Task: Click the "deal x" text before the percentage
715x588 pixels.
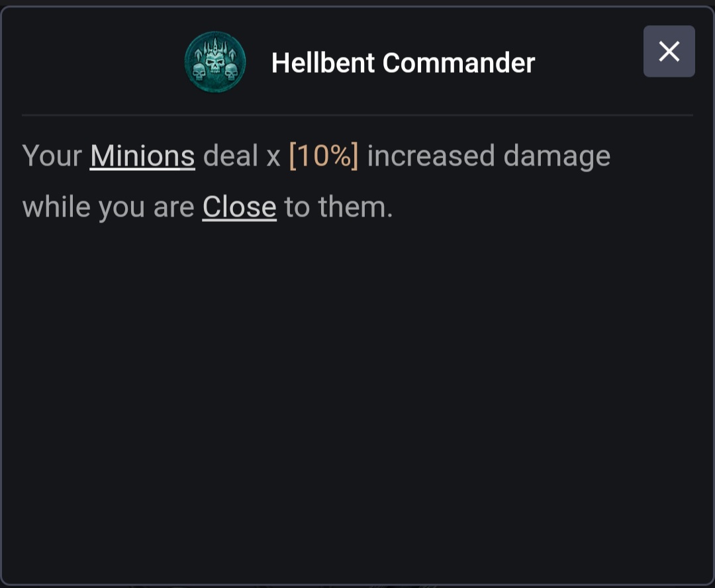Action: pyautogui.click(x=242, y=156)
